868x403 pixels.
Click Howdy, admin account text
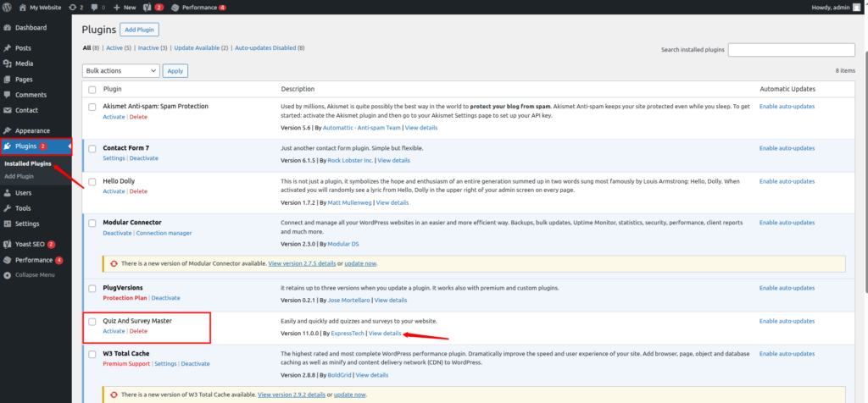click(831, 8)
